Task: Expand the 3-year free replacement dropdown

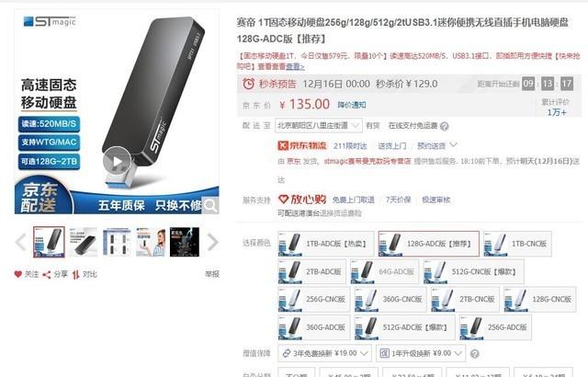Action: [324, 353]
